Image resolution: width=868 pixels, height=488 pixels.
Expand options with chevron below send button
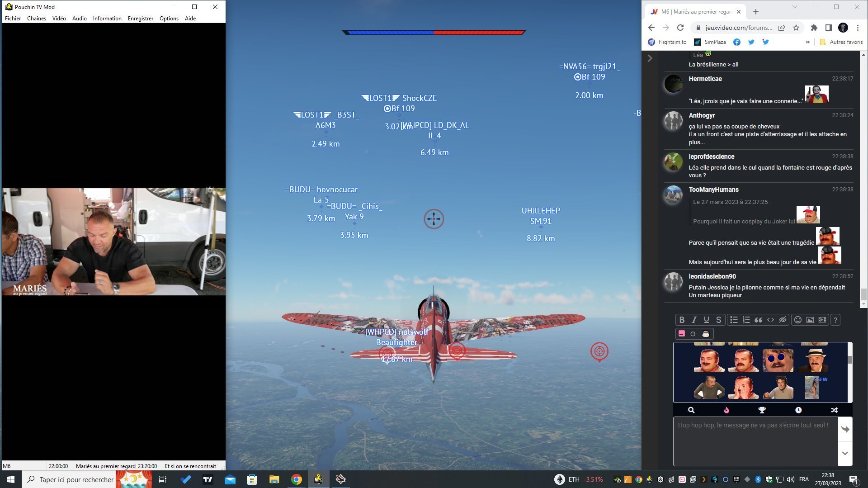(845, 453)
